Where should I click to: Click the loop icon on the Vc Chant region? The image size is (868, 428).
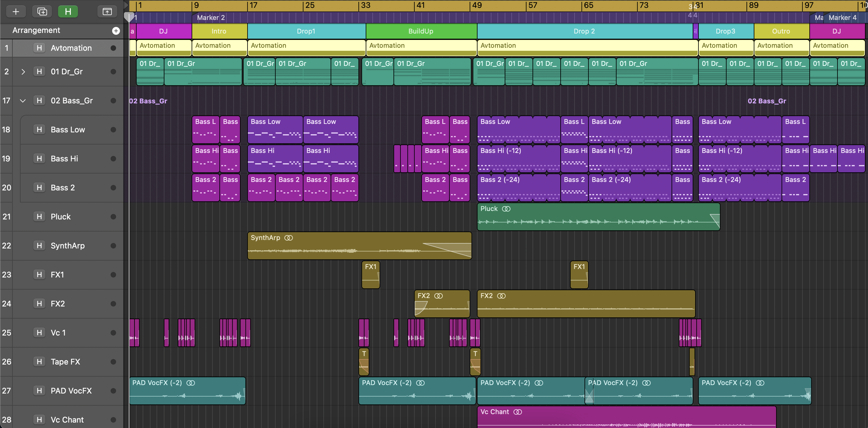[x=518, y=412]
